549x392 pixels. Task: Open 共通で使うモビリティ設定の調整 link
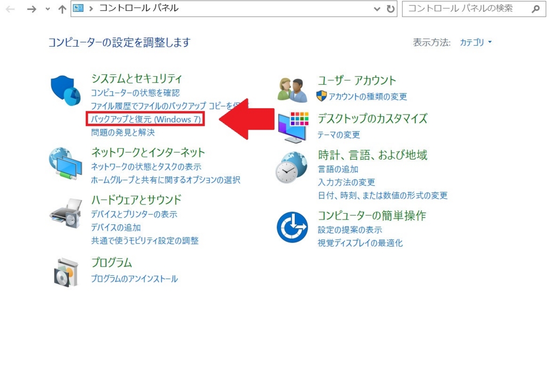click(x=145, y=240)
